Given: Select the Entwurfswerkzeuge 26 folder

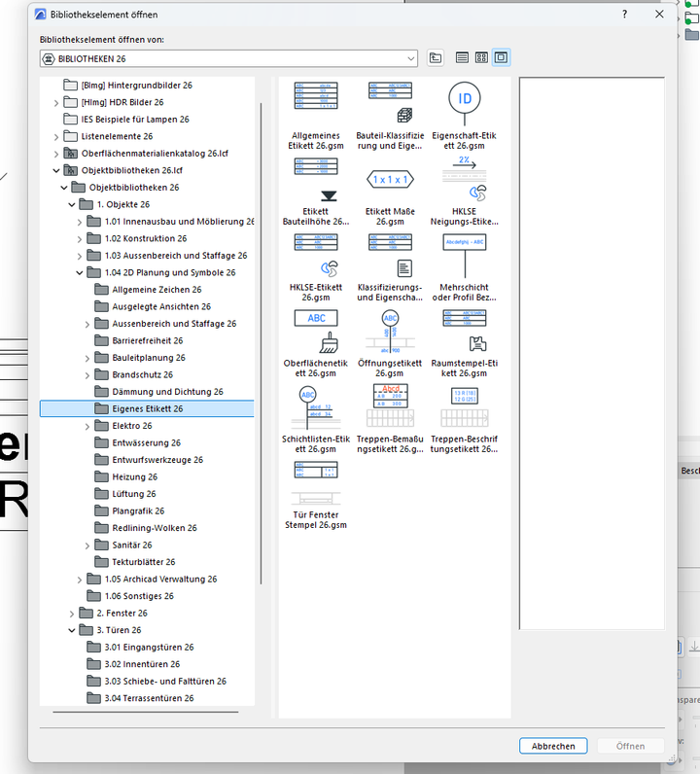Looking at the screenshot, I should [149, 460].
